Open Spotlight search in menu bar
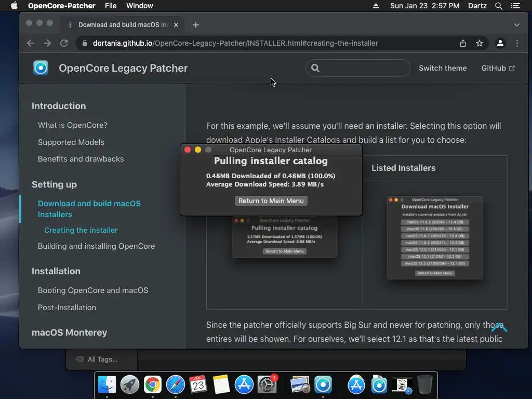 click(x=498, y=6)
